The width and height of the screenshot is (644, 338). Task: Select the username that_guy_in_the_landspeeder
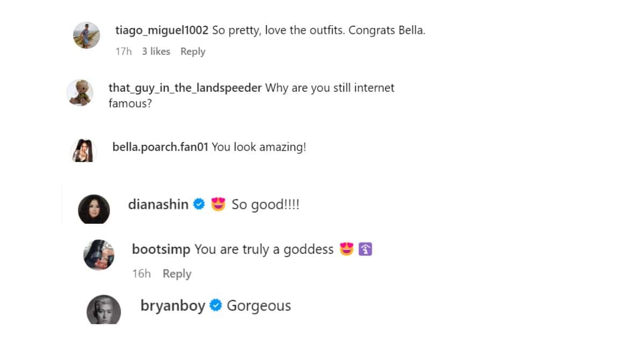[185, 87]
